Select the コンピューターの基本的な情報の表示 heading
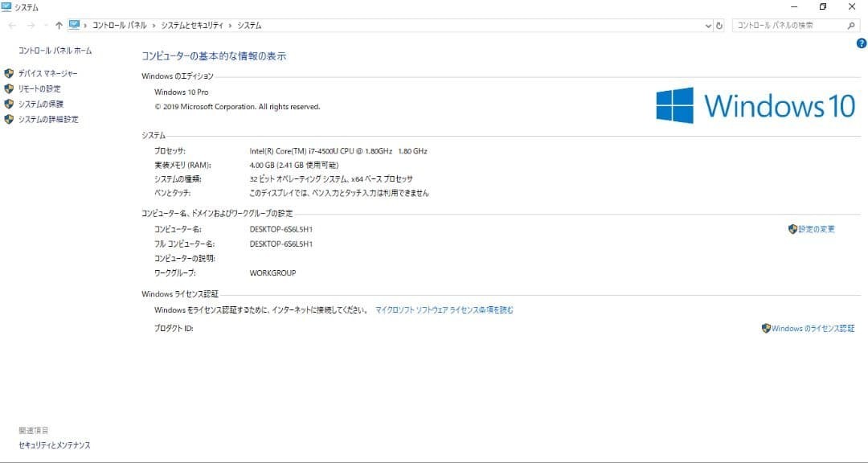 [214, 56]
